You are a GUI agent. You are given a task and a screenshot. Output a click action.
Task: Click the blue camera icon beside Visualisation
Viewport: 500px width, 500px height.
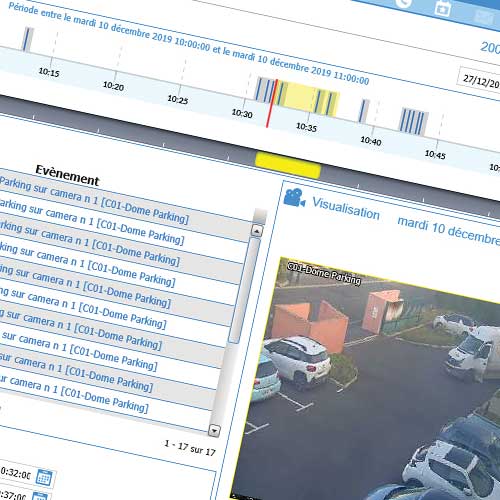[294, 197]
